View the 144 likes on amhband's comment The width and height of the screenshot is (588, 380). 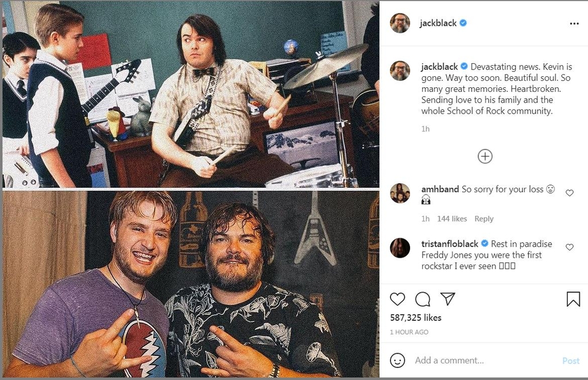click(x=452, y=219)
